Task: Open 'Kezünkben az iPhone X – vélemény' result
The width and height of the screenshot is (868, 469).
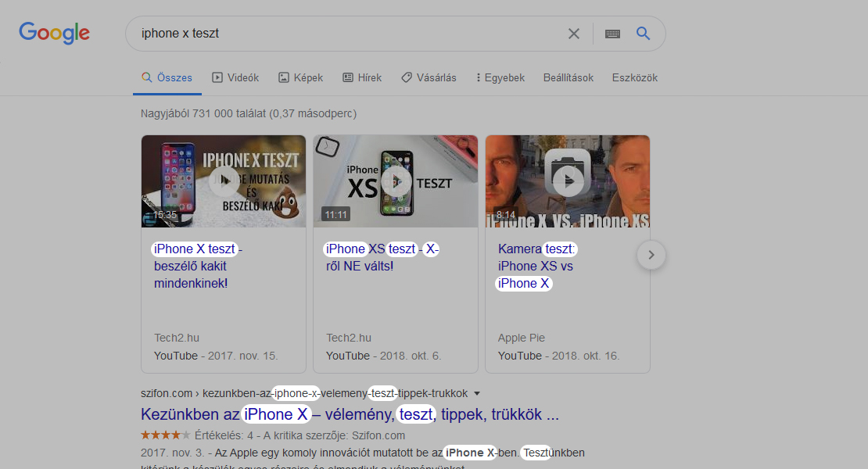Action: [x=350, y=414]
